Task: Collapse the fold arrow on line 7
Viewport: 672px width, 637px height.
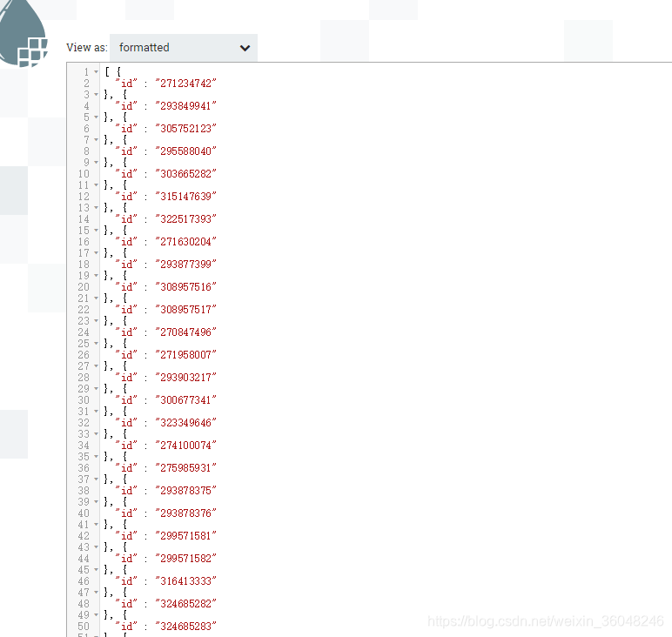Action: pos(96,139)
